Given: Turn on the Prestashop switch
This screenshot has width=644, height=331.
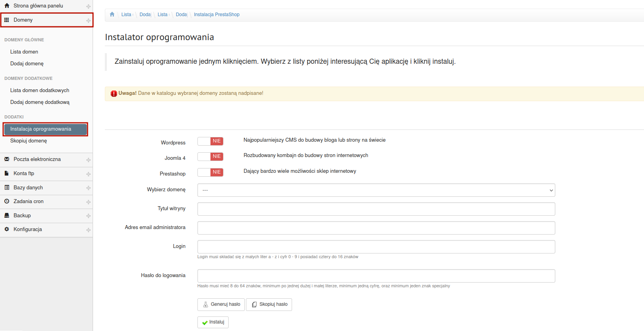Looking at the screenshot, I should point(210,172).
